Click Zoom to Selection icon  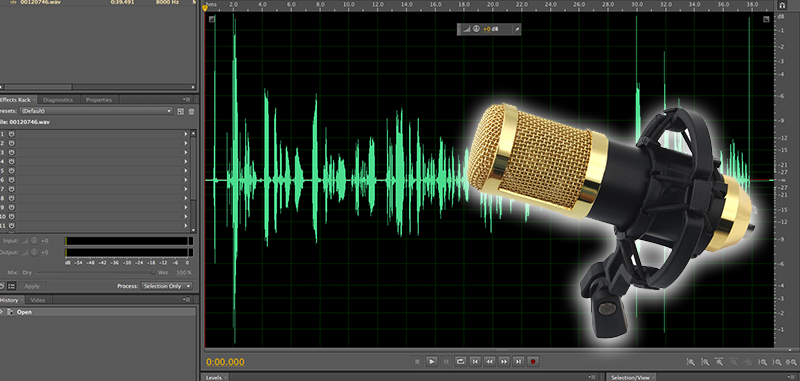(791, 362)
